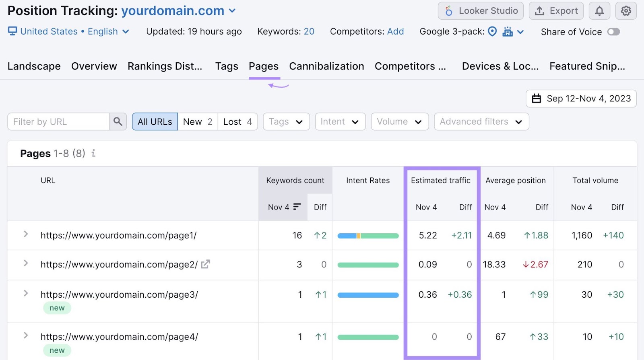The height and width of the screenshot is (360, 644).
Task: Switch to the Overview tab
Action: click(x=94, y=66)
